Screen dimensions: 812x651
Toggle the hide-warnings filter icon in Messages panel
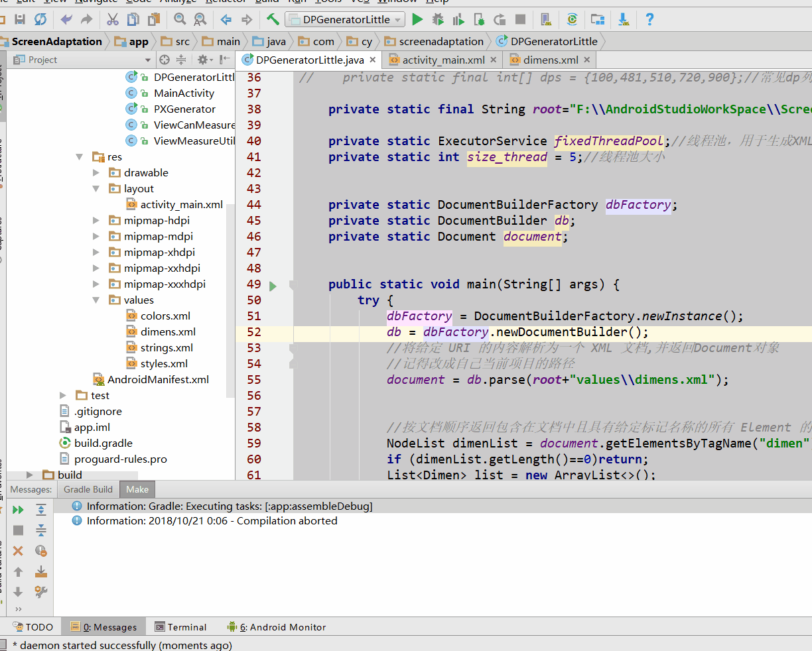pyautogui.click(x=40, y=551)
